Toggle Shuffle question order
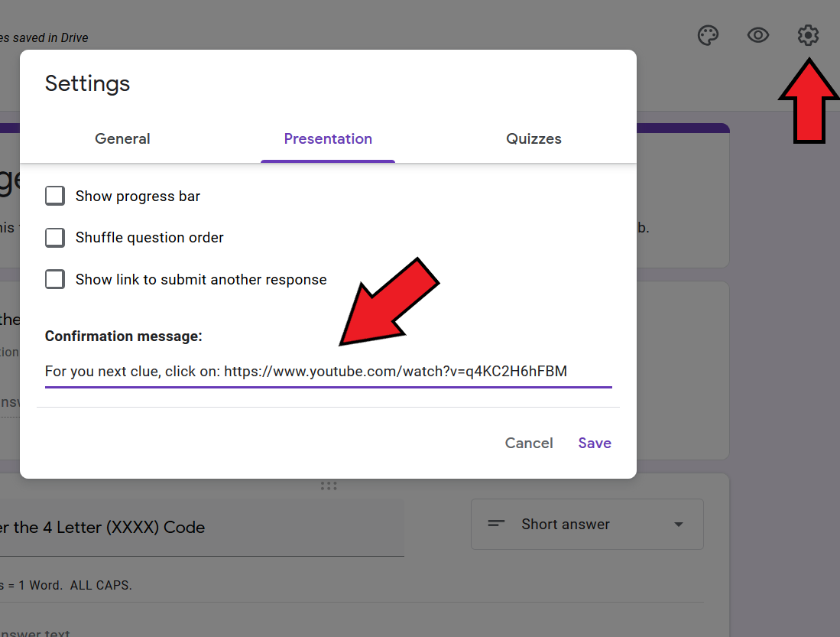840x637 pixels. point(54,237)
